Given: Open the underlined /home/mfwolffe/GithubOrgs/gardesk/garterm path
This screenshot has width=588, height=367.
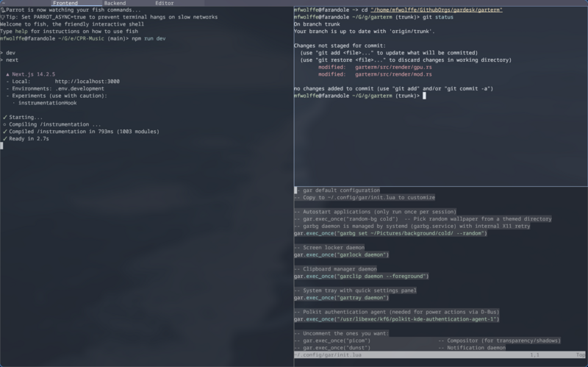Looking at the screenshot, I should (x=437, y=10).
